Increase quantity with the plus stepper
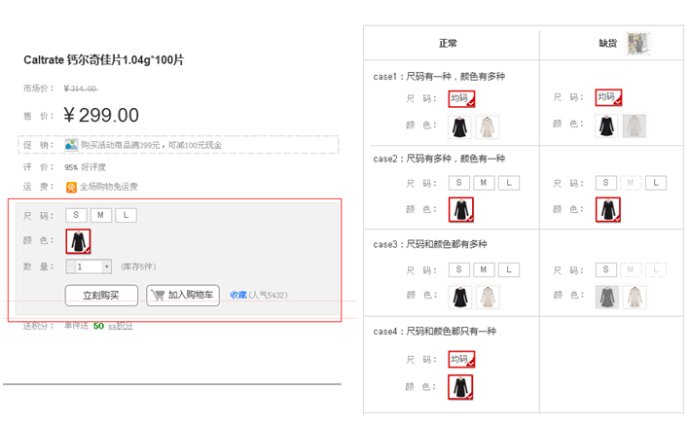This screenshot has width=690, height=426. [106, 267]
